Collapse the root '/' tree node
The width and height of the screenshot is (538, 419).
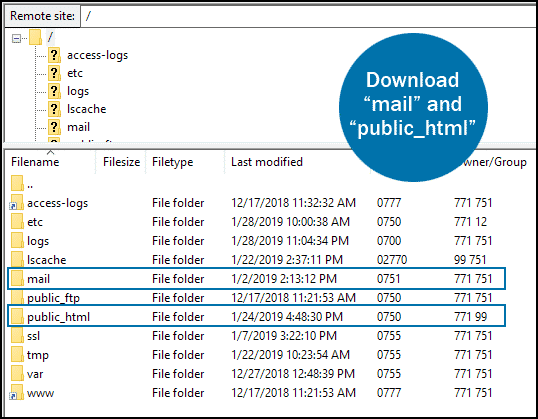point(16,38)
